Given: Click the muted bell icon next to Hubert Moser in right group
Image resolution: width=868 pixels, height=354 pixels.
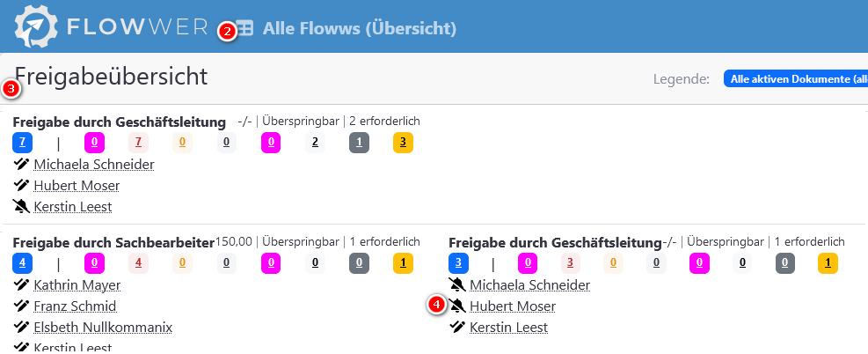Looking at the screenshot, I should coord(457,306).
